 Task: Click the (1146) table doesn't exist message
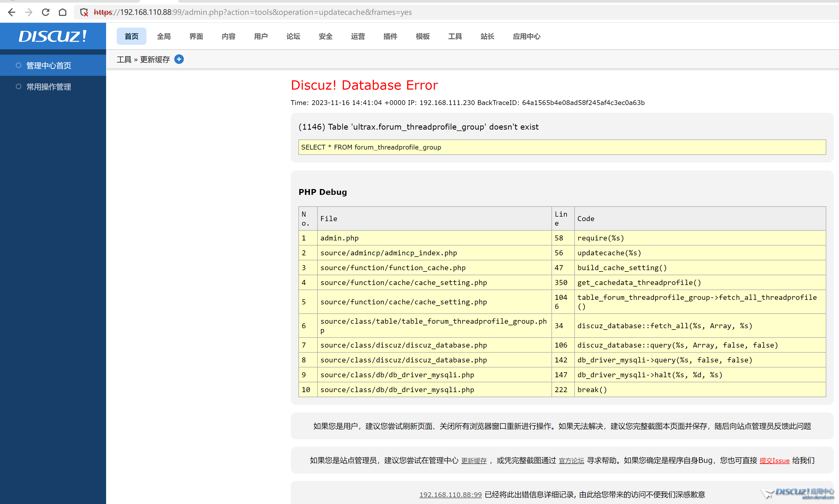coord(419,127)
